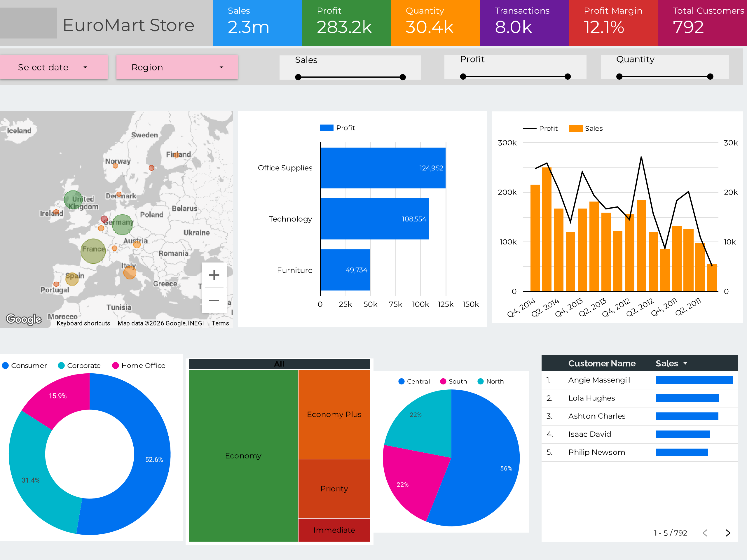Select the All treemap header

coord(279,364)
